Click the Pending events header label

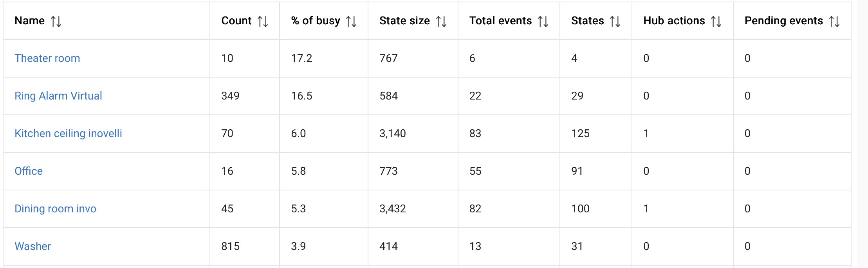pos(783,21)
